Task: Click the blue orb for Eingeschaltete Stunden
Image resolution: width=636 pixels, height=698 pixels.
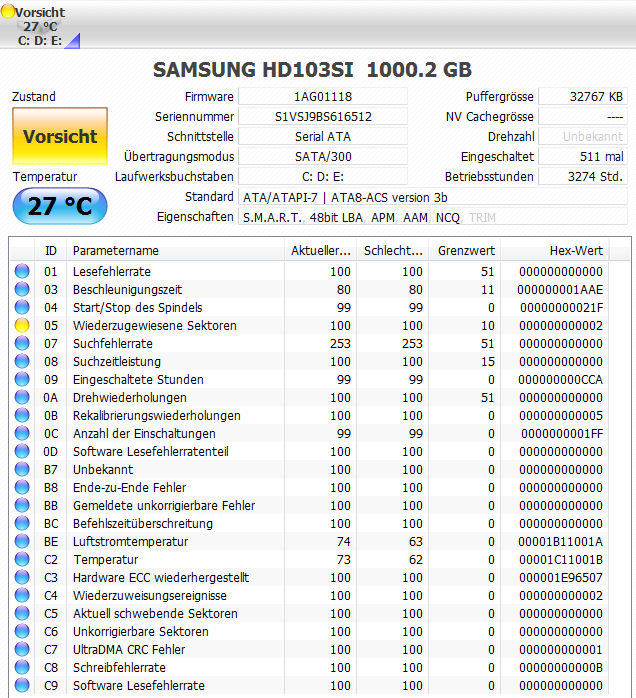Action: pos(22,379)
